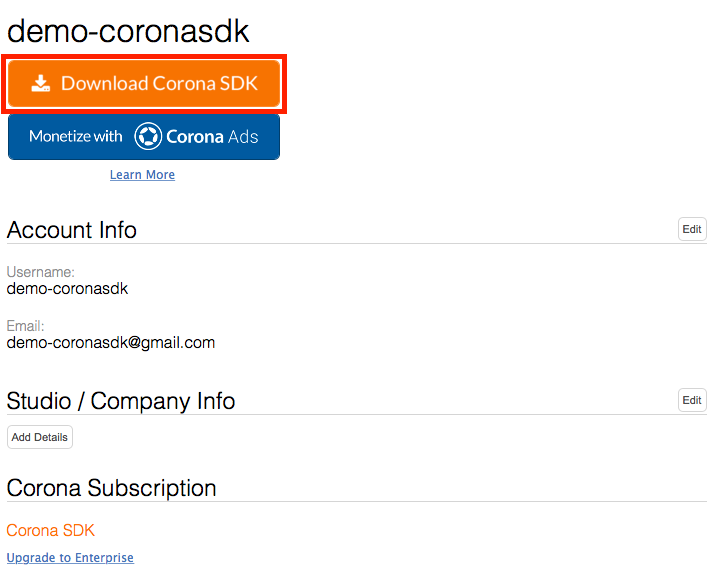Click the Add Details button
This screenshot has width=715, height=574.
coord(40,437)
